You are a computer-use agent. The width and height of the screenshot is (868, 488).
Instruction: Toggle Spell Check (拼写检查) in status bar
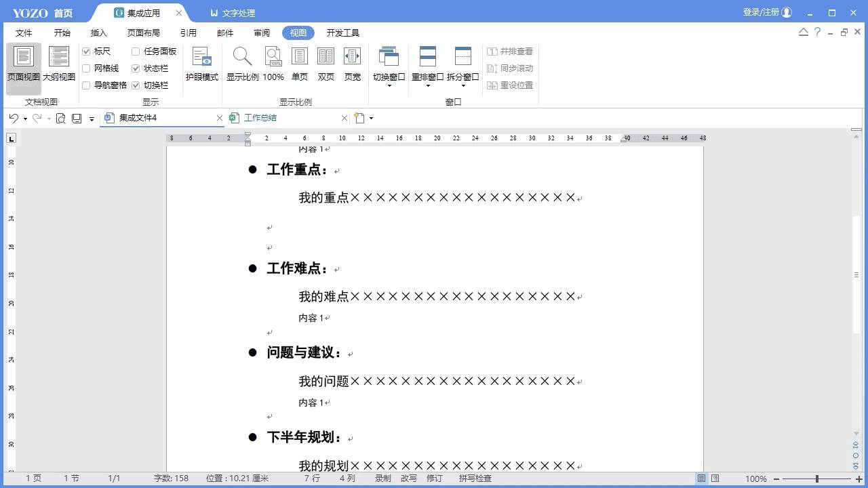(x=475, y=479)
